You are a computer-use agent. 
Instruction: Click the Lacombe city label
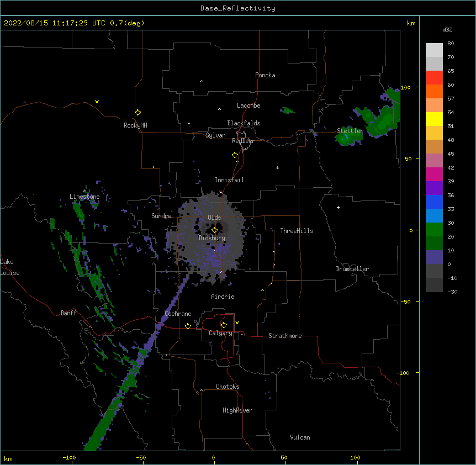(x=248, y=105)
